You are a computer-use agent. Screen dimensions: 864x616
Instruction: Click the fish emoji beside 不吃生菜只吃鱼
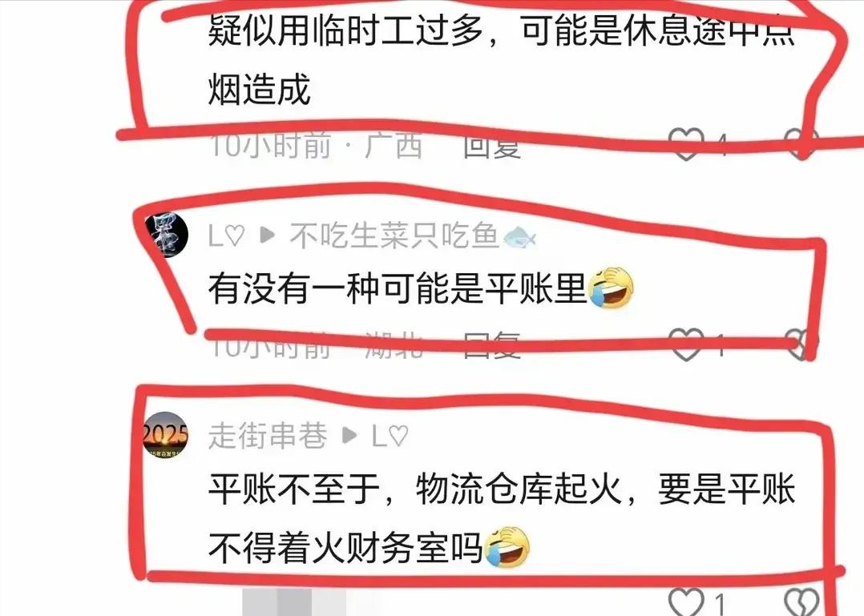[x=519, y=237]
